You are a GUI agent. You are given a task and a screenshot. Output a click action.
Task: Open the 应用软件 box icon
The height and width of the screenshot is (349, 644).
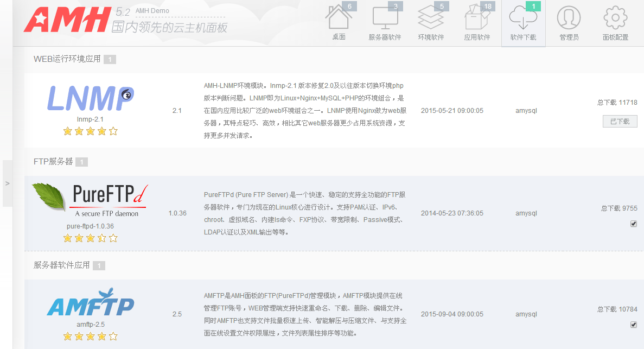point(477,18)
